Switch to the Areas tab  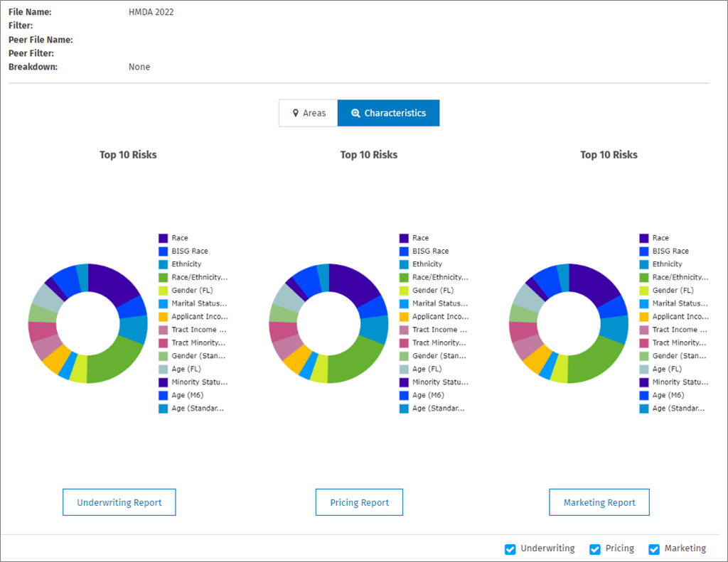tap(308, 113)
